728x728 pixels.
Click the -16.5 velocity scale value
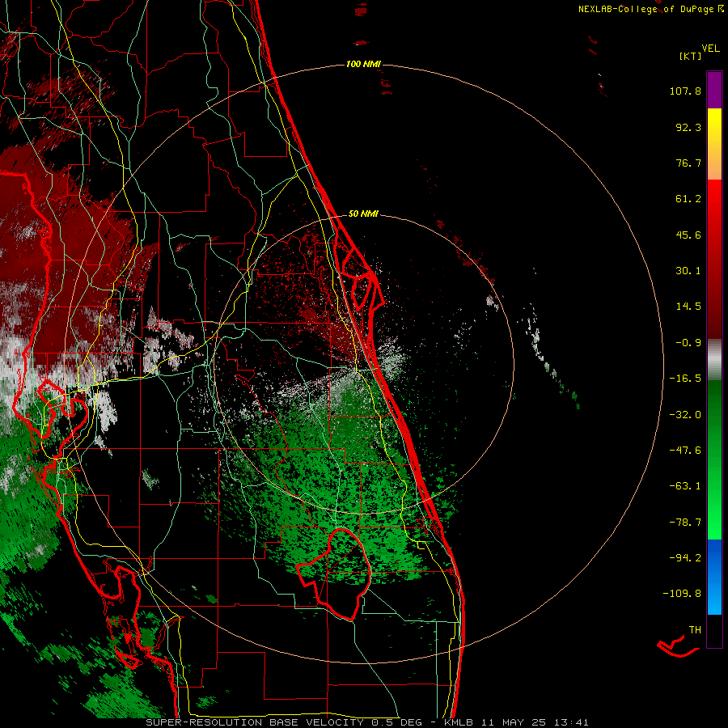coord(685,379)
